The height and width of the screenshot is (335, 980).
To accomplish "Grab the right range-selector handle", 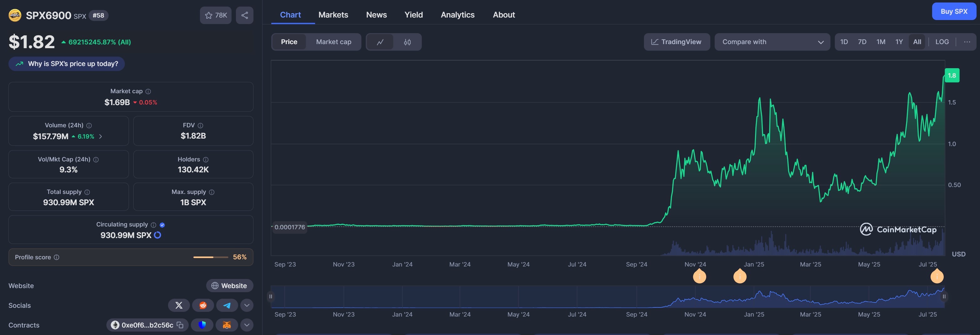I will 944,297.
